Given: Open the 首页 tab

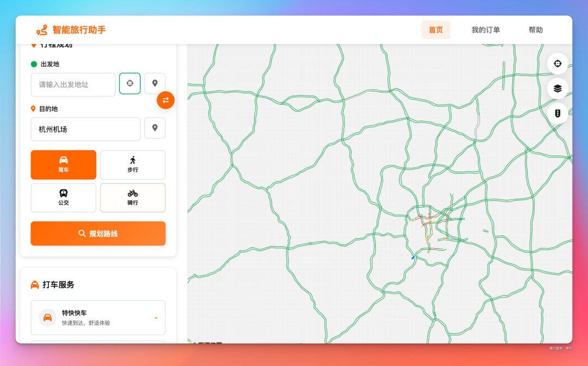Looking at the screenshot, I should coord(436,30).
